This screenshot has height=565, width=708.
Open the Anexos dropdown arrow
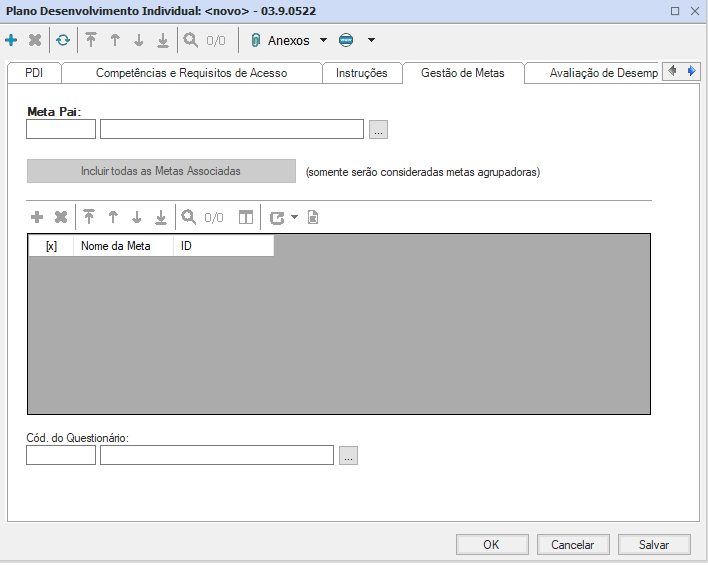323,41
